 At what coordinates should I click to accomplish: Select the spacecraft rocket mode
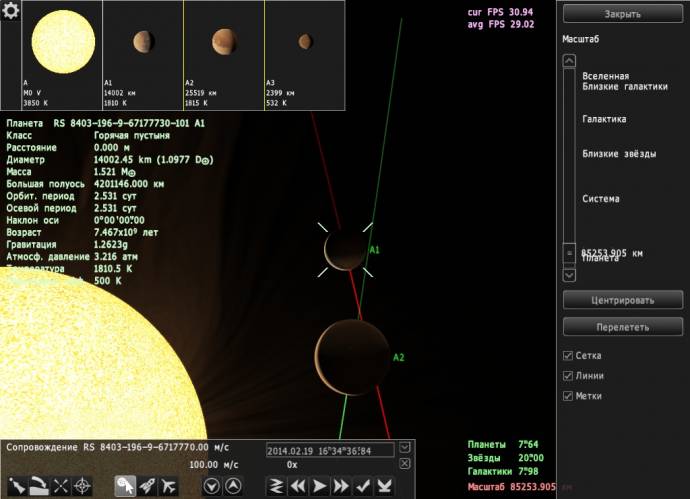pyautogui.click(x=147, y=486)
